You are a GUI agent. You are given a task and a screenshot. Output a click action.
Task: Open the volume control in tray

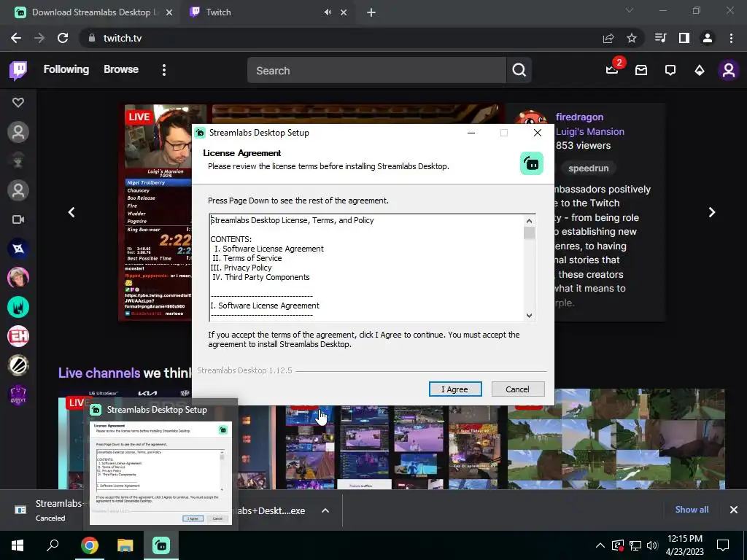[652, 545]
